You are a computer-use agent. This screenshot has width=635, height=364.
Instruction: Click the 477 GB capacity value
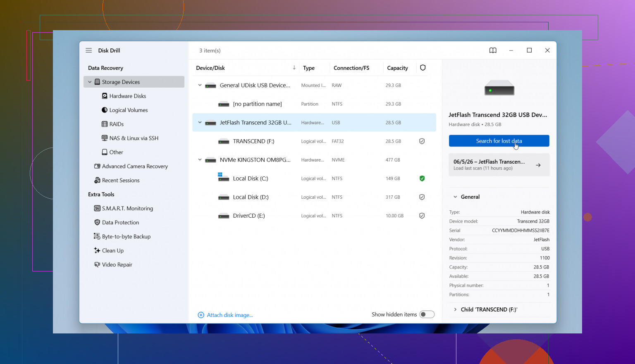(x=393, y=160)
